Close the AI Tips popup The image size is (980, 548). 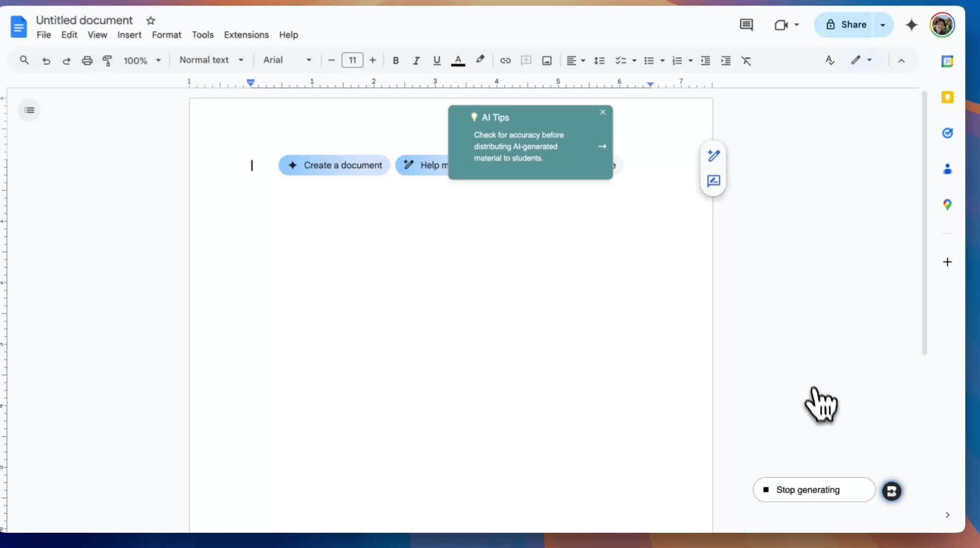603,112
